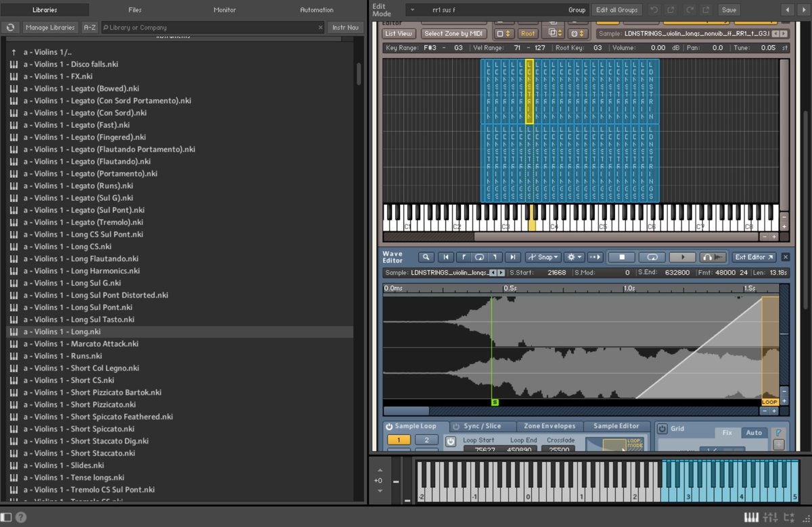Play the sample in Wave Editor

(683, 257)
